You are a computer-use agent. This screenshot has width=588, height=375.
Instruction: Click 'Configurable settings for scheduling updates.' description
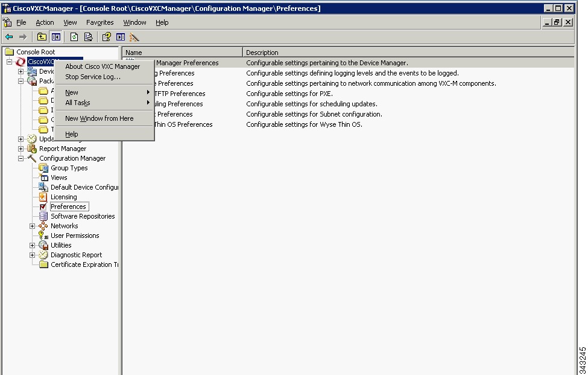[x=312, y=104]
